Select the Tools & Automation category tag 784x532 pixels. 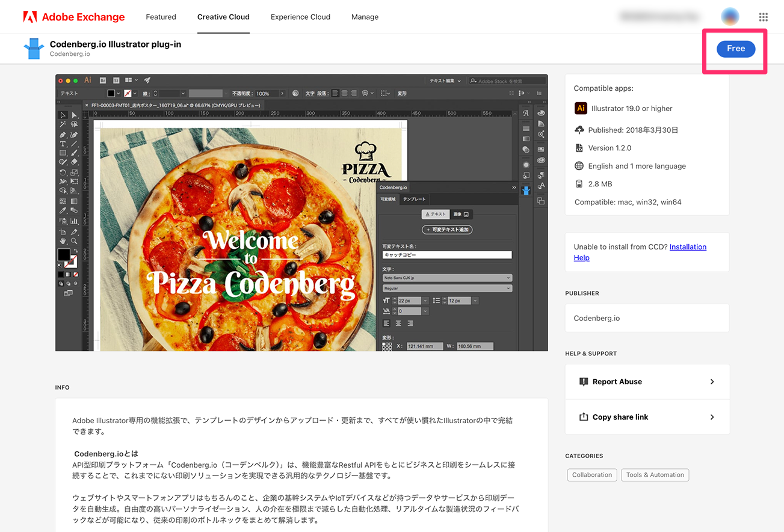coord(655,475)
